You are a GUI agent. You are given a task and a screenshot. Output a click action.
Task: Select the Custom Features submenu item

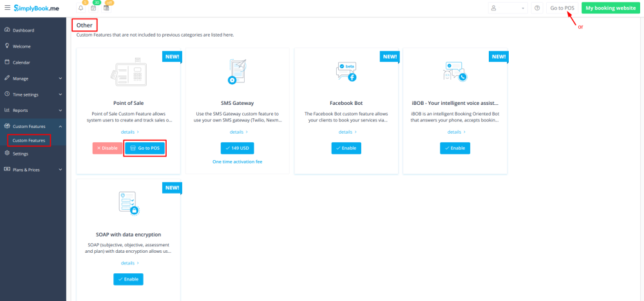[x=29, y=140]
